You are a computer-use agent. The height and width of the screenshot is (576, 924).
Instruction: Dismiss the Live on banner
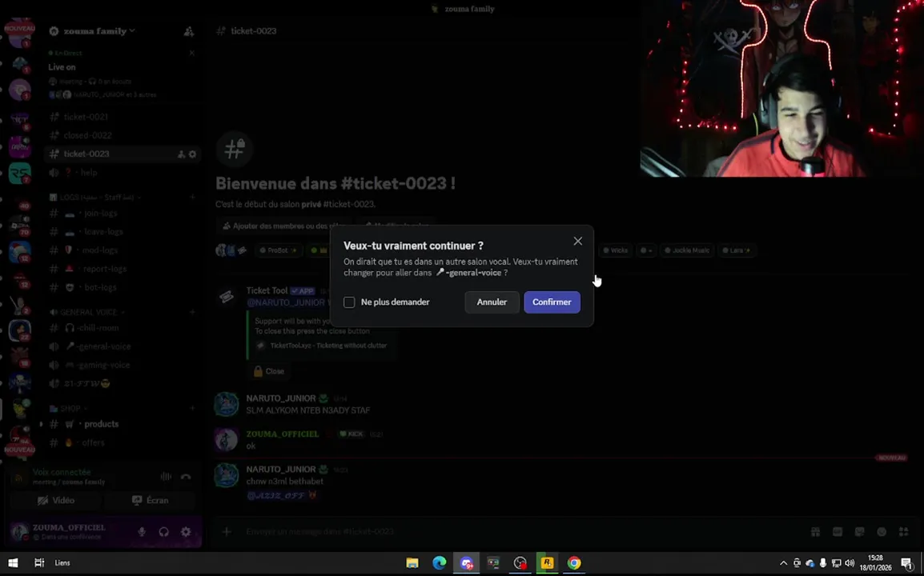191,53
